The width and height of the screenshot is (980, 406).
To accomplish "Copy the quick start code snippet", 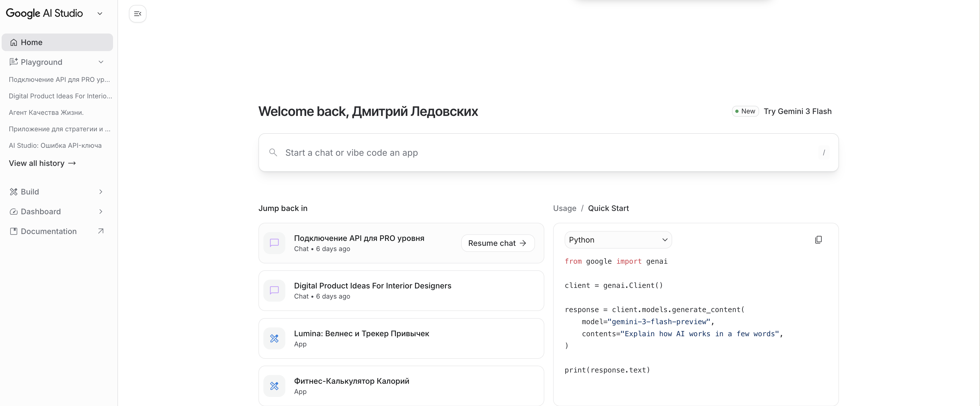I will 818,240.
